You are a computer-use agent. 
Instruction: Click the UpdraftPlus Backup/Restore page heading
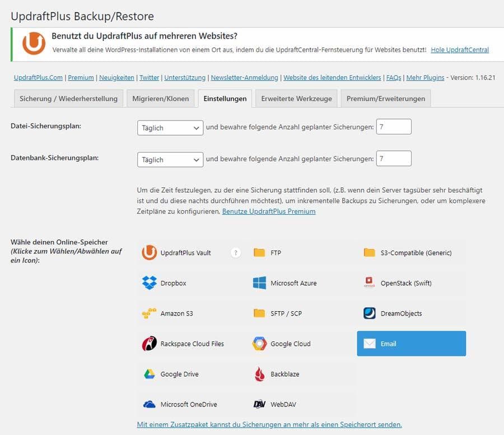[82, 16]
